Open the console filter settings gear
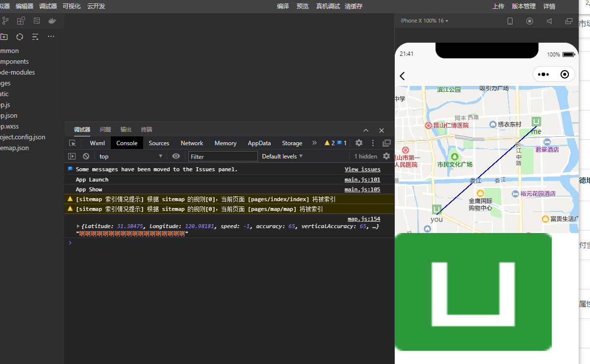 click(x=386, y=156)
